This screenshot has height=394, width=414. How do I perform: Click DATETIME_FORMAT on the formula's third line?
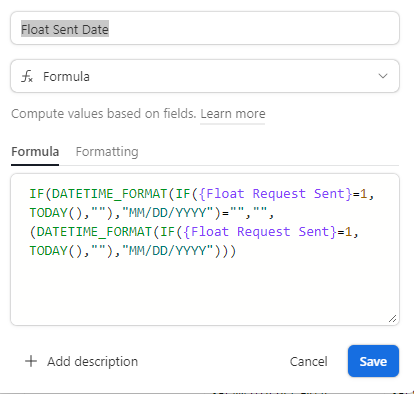pyautogui.click(x=94, y=232)
